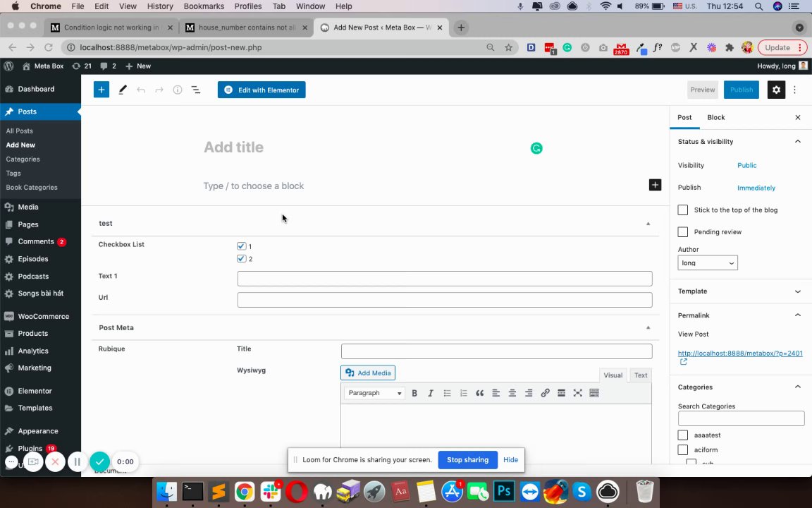Collapse the Categories panel
The width and height of the screenshot is (812, 508).
click(x=797, y=387)
